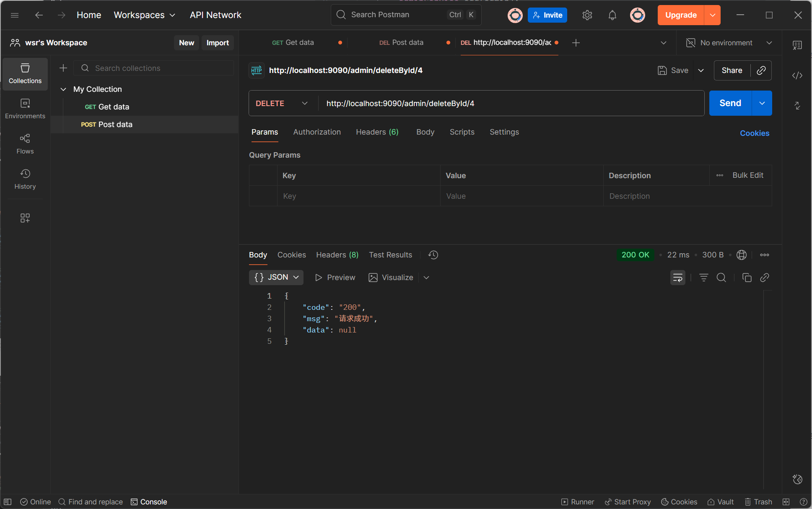Click the Invite button

(x=547, y=15)
